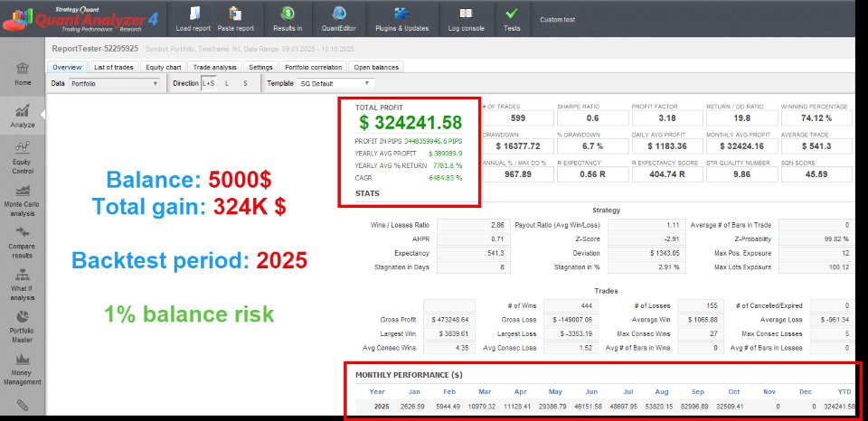The image size is (868, 421).
Task: Launch QuantEditor from the toolbar
Action: [x=338, y=18]
